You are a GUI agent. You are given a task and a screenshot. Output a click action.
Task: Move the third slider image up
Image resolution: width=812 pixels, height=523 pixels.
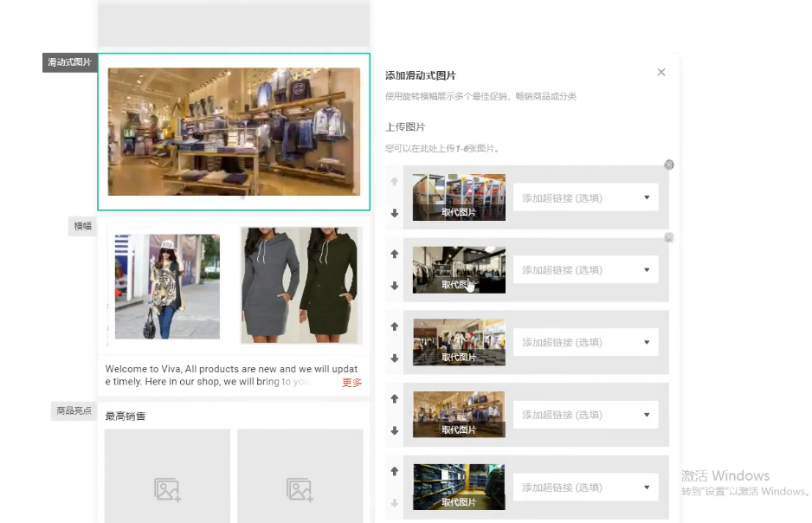click(395, 327)
